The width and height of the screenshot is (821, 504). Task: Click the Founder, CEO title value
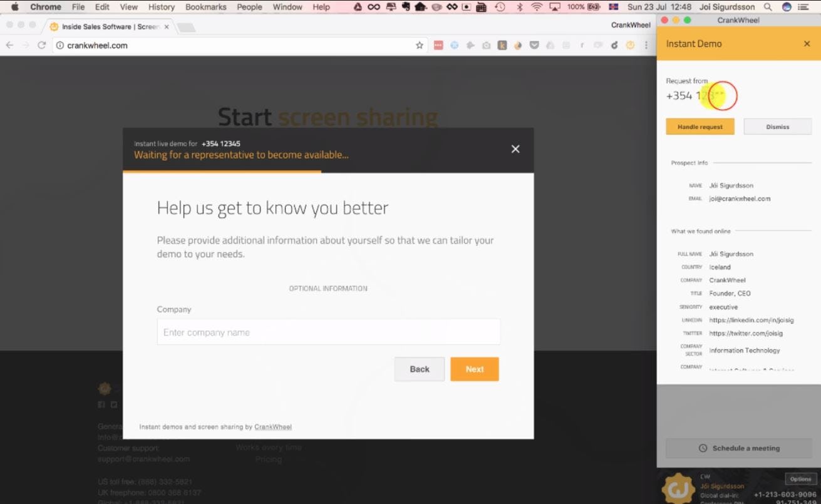tap(730, 294)
